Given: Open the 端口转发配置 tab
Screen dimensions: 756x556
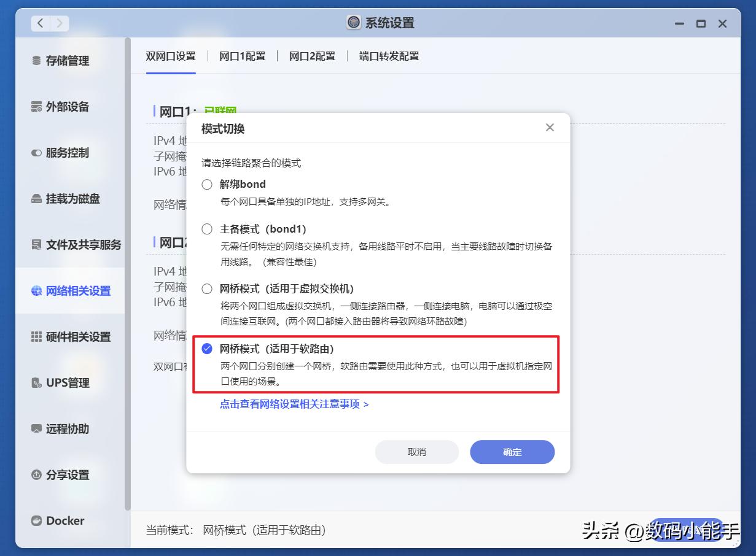Looking at the screenshot, I should click(389, 56).
